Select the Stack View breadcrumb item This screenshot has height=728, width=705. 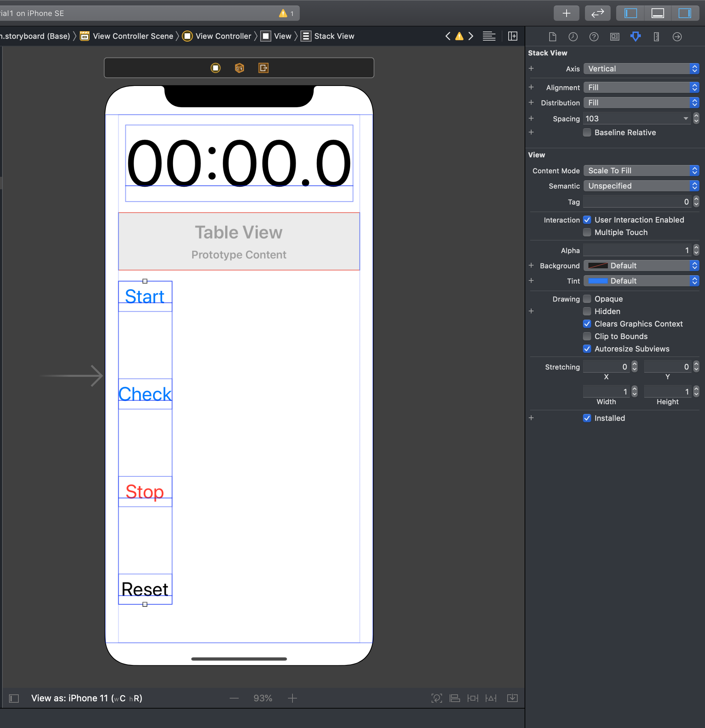(x=334, y=36)
